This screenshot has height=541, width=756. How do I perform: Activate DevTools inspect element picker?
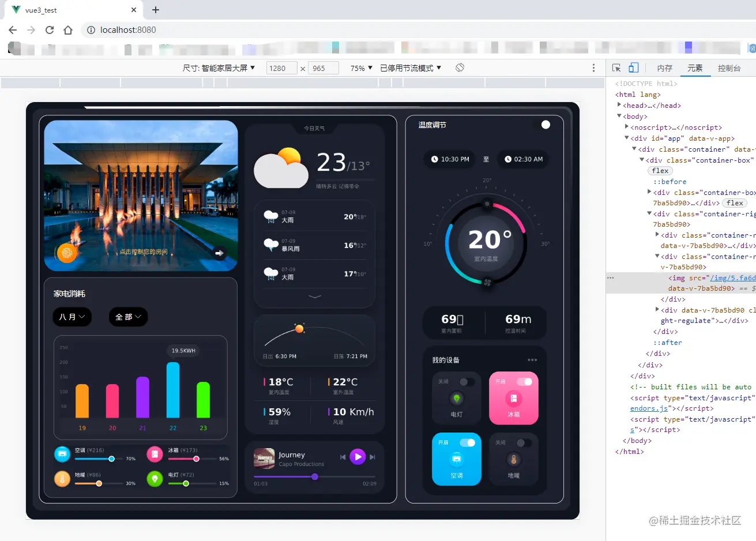pyautogui.click(x=616, y=68)
